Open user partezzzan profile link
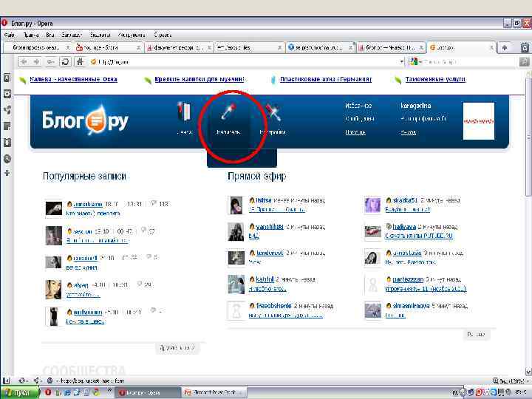 (408, 279)
